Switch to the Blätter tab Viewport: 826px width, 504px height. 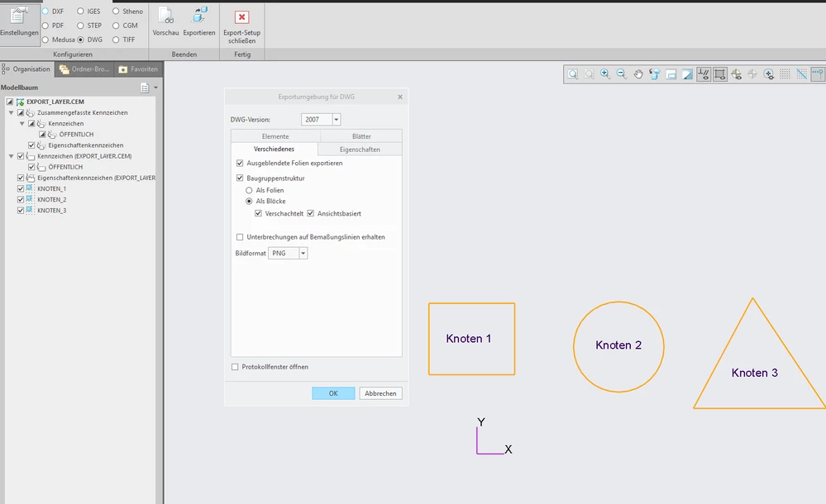pos(361,136)
